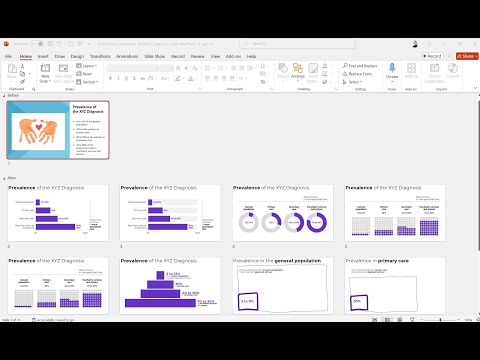Open the Select dropdown in Editing
480x360 pixels.
pyautogui.click(x=352, y=82)
